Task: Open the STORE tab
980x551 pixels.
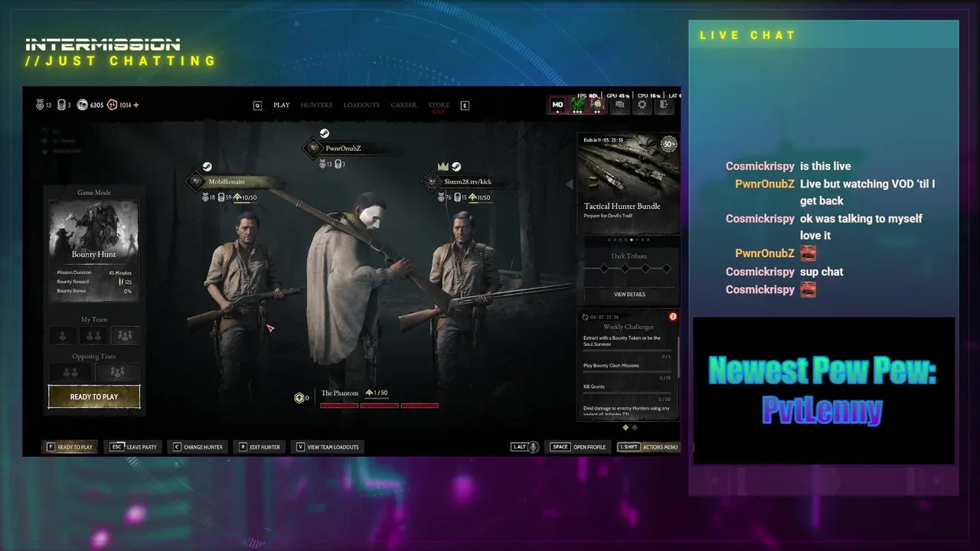Action: pyautogui.click(x=439, y=106)
